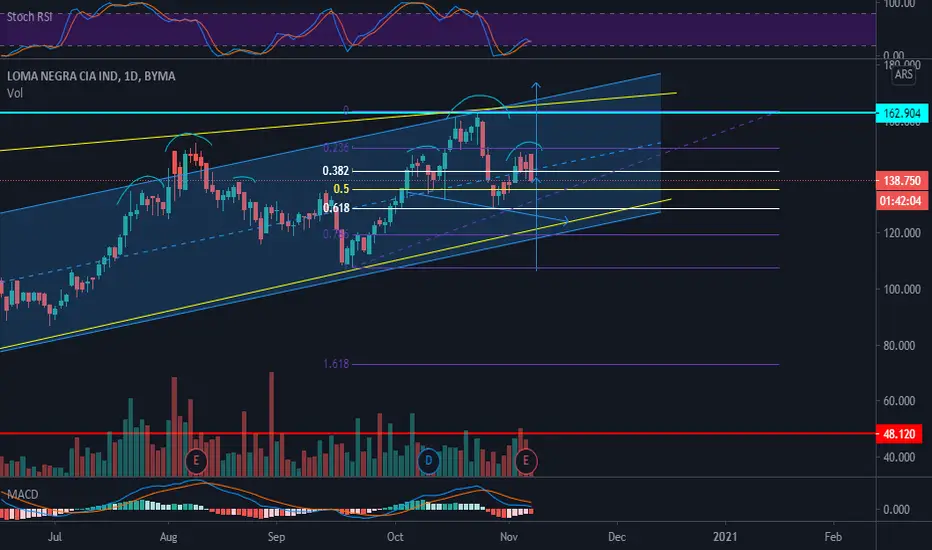Click the Feb label on time axis
The height and width of the screenshot is (550, 932).
point(833,537)
